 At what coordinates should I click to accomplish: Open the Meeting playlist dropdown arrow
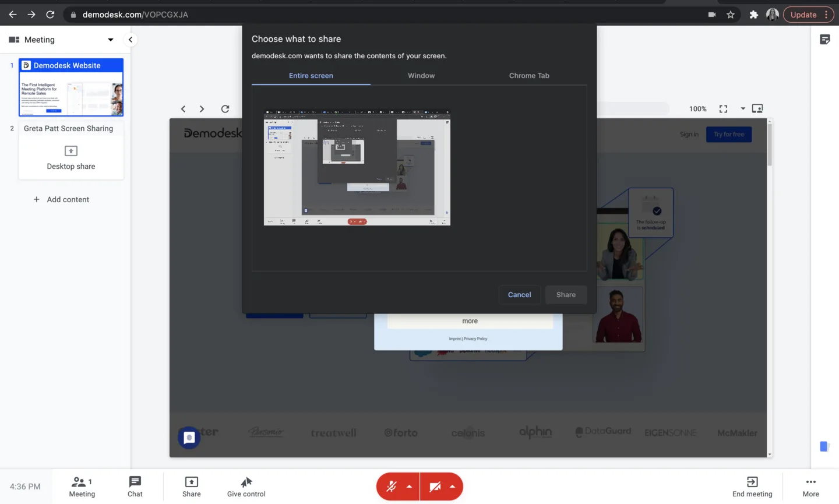pos(111,40)
